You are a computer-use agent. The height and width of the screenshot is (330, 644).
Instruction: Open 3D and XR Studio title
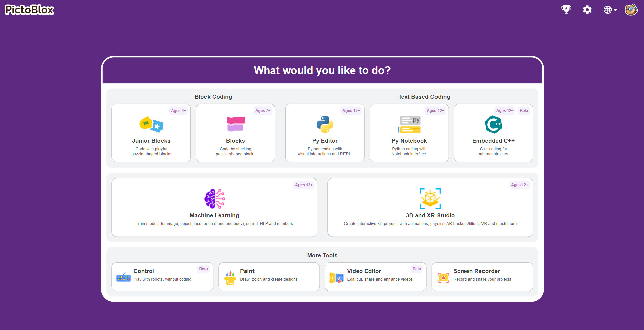pyautogui.click(x=430, y=215)
